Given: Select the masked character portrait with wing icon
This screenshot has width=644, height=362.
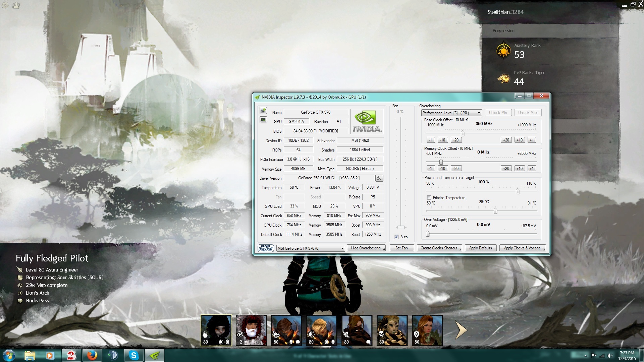Looking at the screenshot, I should pyautogui.click(x=357, y=330).
